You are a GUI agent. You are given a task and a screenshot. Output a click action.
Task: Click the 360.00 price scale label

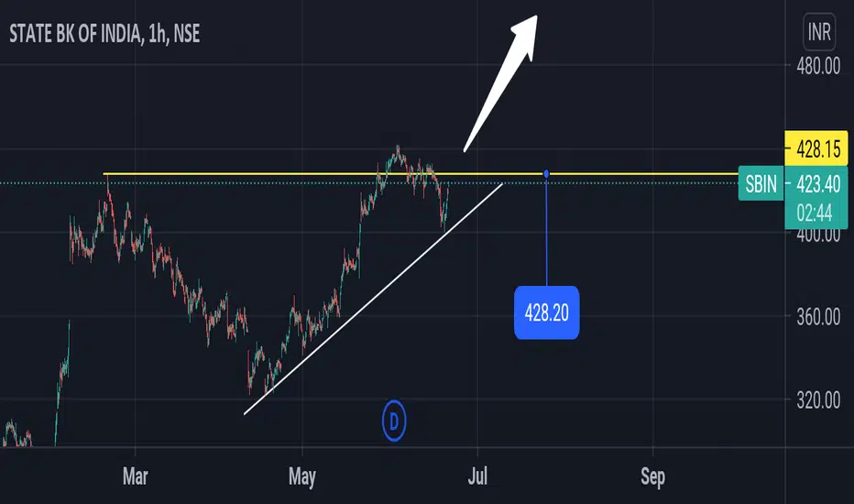click(x=818, y=316)
